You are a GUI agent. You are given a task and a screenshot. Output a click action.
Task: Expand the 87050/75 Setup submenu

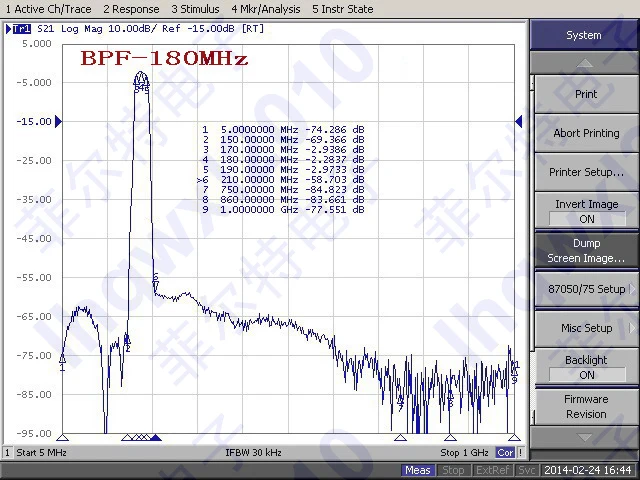point(586,289)
